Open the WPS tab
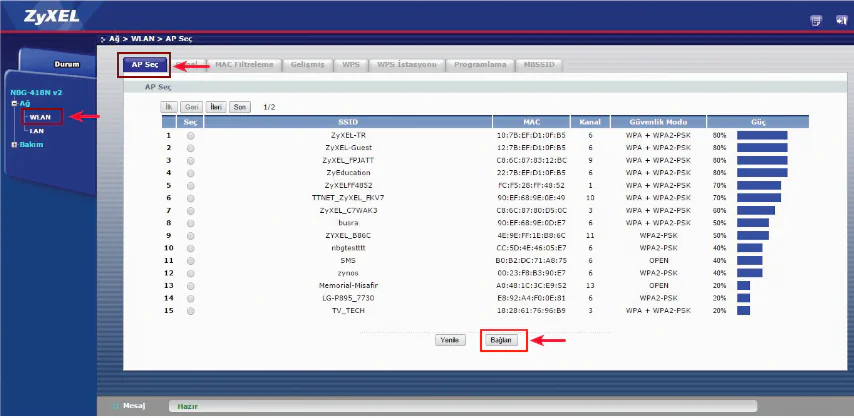This screenshot has height=418, width=854. [x=349, y=65]
